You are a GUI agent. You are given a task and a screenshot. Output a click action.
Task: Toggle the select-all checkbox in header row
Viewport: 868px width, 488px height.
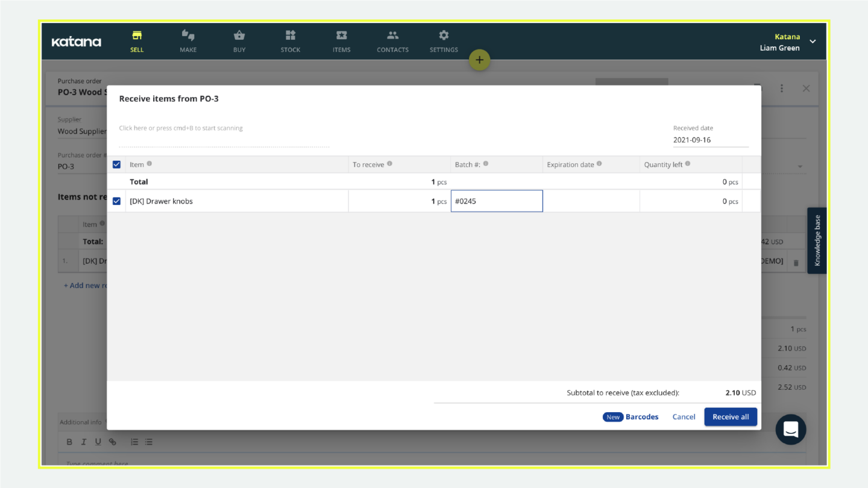point(117,164)
